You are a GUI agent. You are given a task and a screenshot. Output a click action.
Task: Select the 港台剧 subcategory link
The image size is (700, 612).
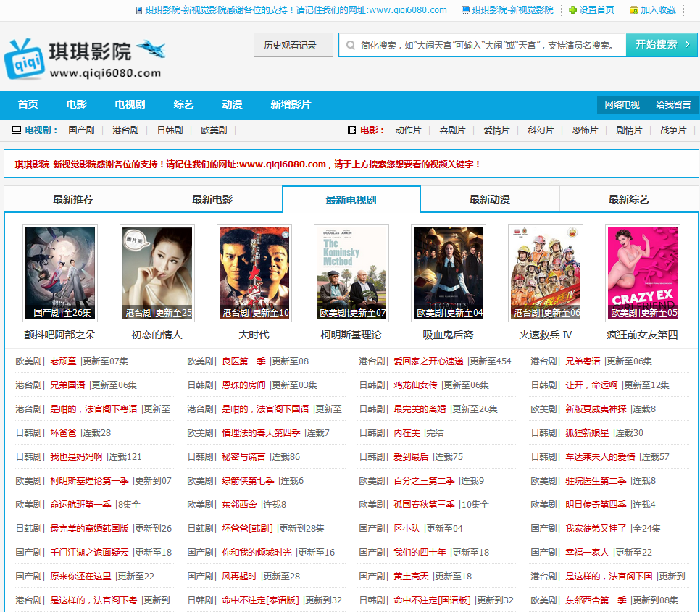[125, 130]
